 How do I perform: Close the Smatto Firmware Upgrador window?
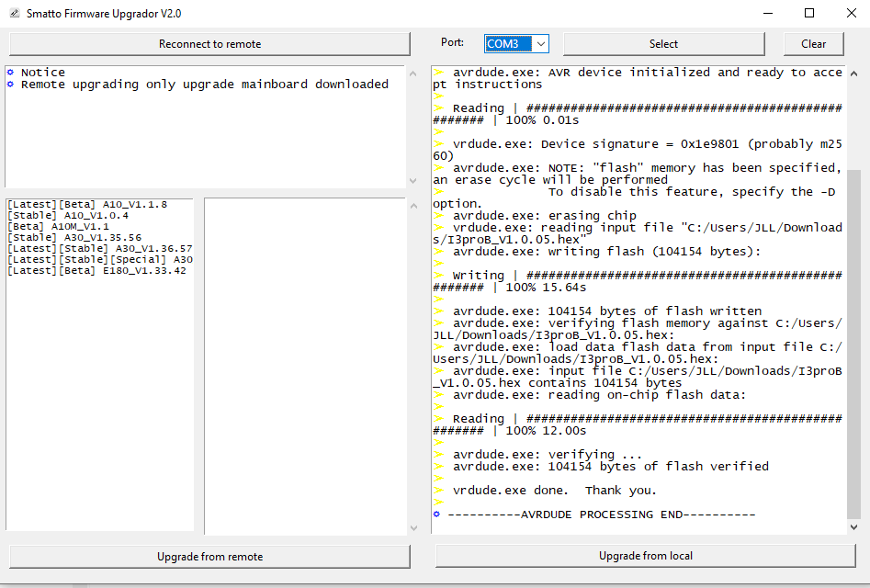click(851, 13)
